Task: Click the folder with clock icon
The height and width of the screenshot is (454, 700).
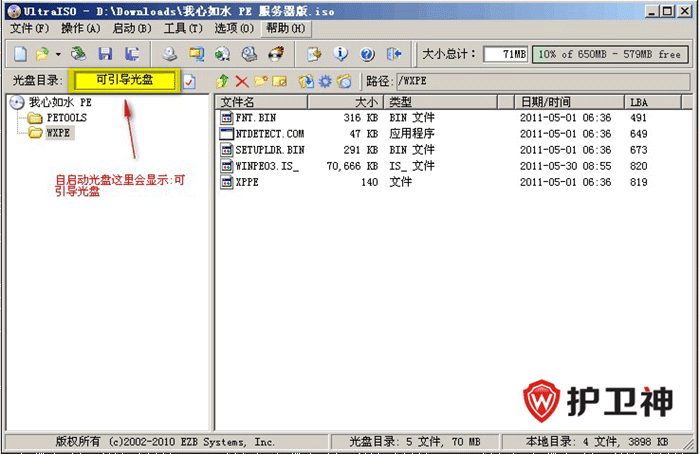Action: coord(344,81)
